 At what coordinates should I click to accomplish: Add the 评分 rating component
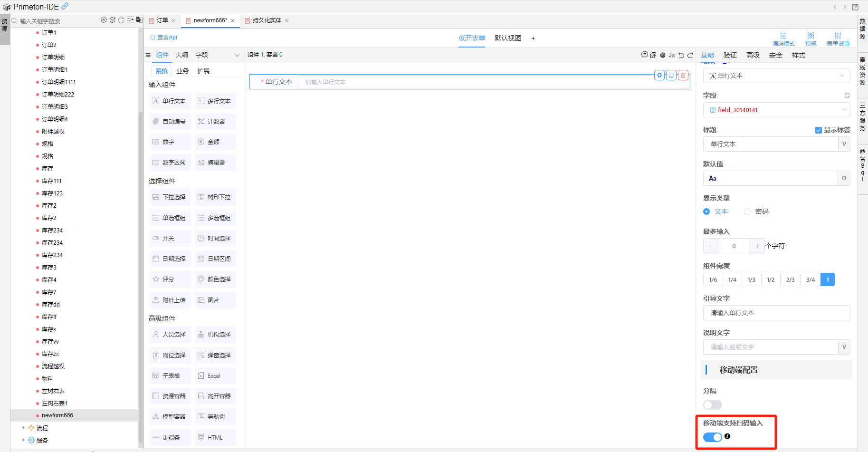pyautogui.click(x=170, y=279)
